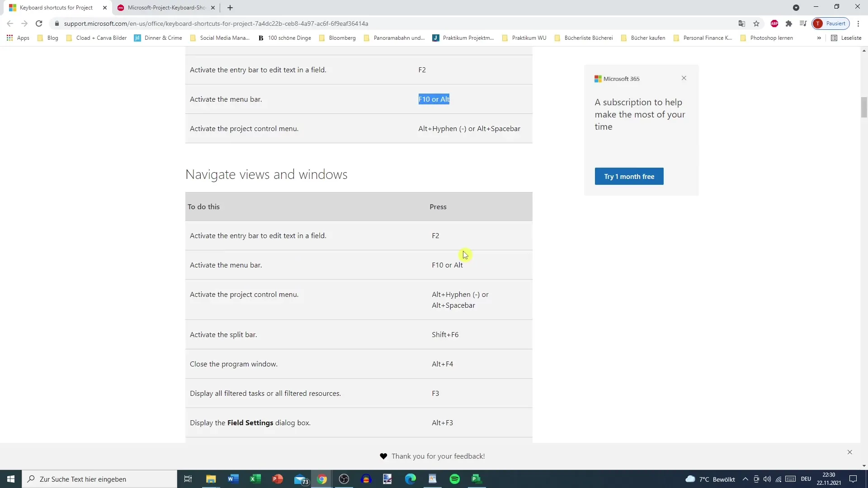Close the Keyboard shortcuts for Project tab
Image resolution: width=868 pixels, height=488 pixels.
coord(105,8)
